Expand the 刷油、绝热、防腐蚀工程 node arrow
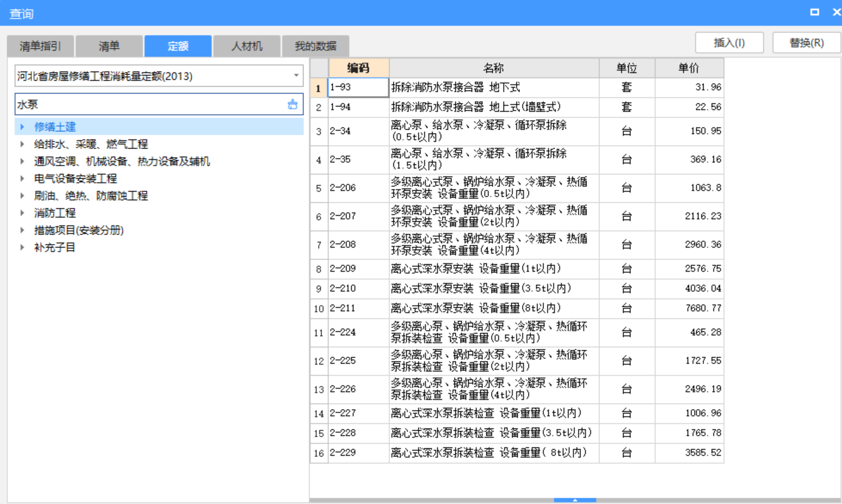Image resolution: width=842 pixels, height=504 pixels. [22, 196]
